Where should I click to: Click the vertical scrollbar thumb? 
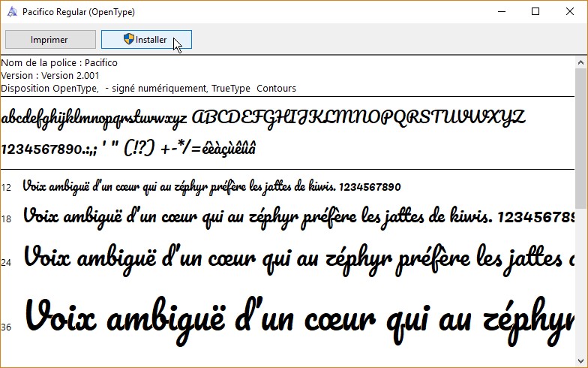click(x=581, y=135)
